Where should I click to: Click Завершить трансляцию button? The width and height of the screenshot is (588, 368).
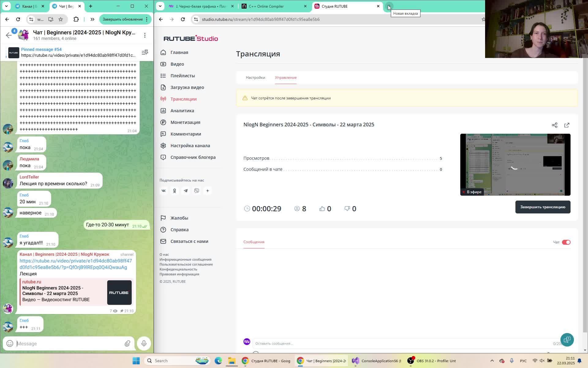tap(542, 207)
